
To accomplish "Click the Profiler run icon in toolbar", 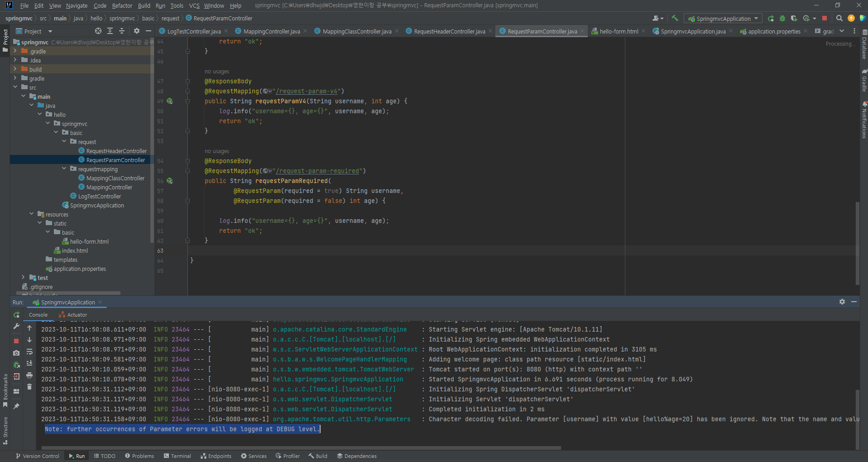I will pos(806,18).
